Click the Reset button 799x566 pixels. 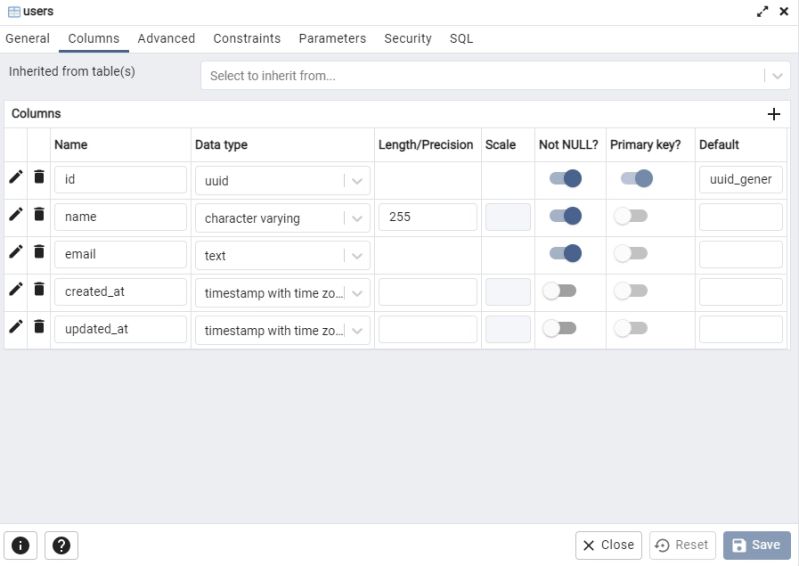[682, 545]
